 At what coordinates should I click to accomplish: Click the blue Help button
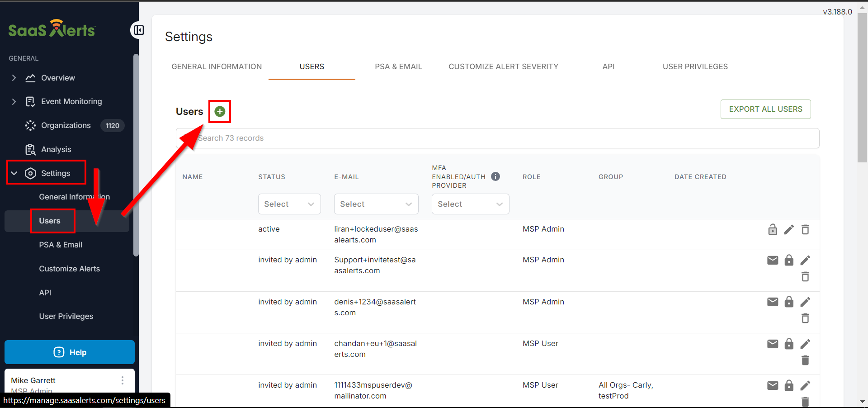click(x=70, y=352)
